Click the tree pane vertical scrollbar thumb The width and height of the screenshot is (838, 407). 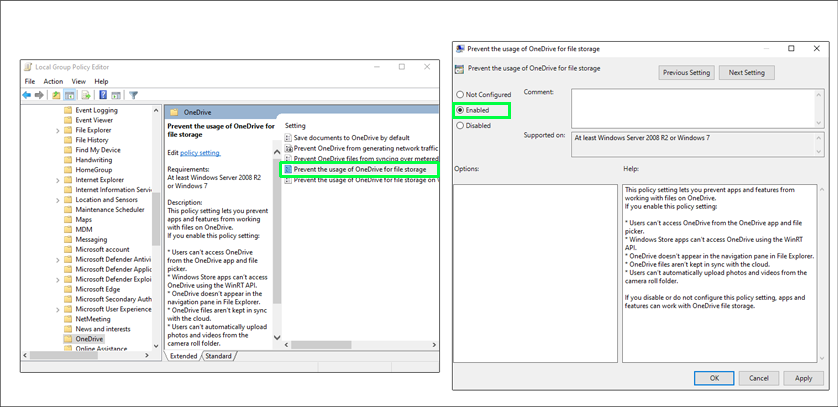[x=156, y=219]
